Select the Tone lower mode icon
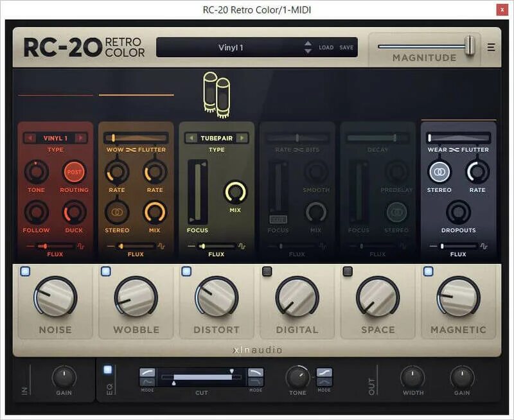 coord(324,381)
